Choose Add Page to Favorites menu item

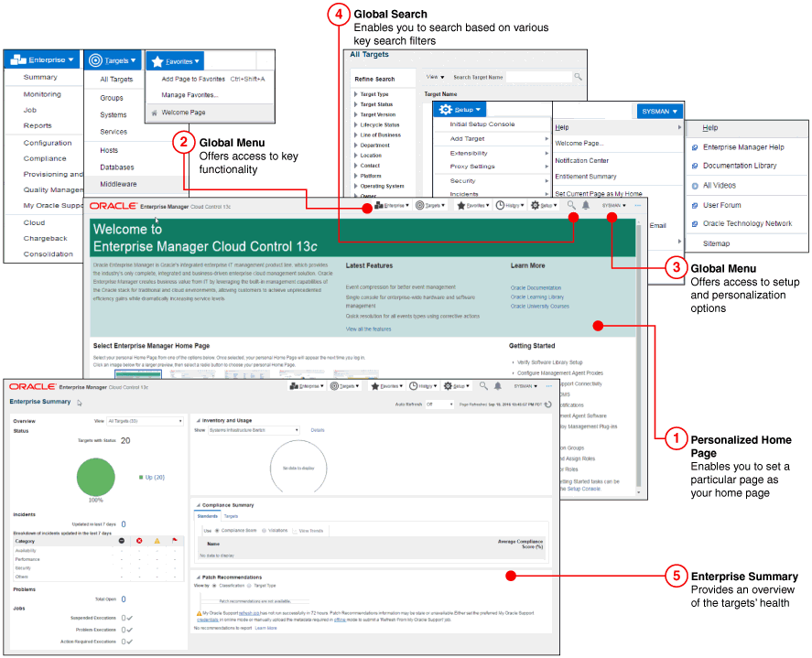(x=212, y=80)
